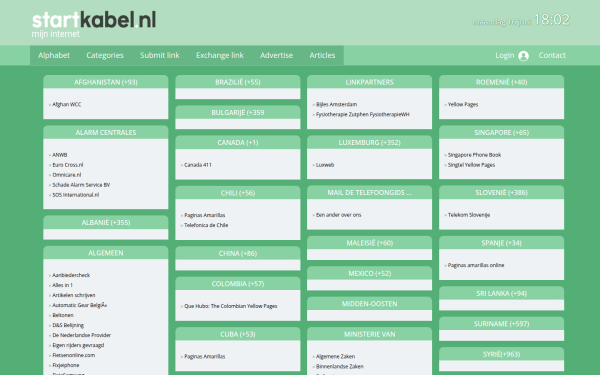600x375 pixels.
Task: Click the MALEISIË (+60) category header
Action: tap(369, 243)
